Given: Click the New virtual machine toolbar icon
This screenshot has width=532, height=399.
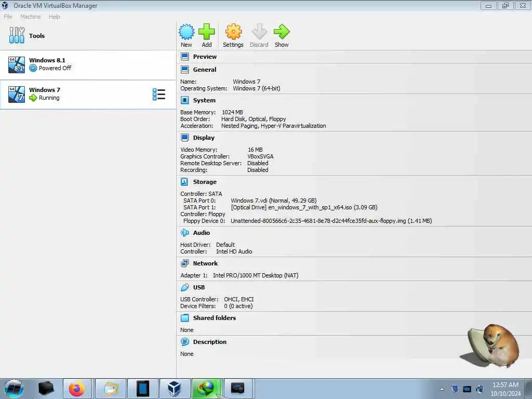Looking at the screenshot, I should pos(187,32).
